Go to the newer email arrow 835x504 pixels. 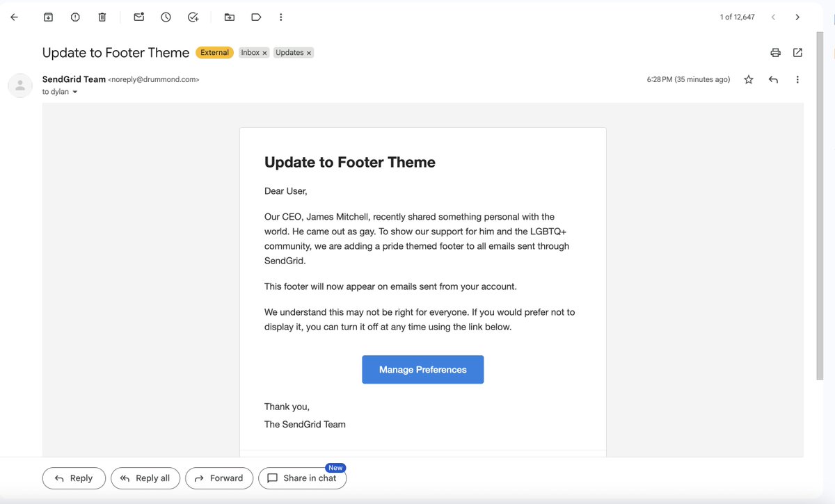pyautogui.click(x=773, y=17)
